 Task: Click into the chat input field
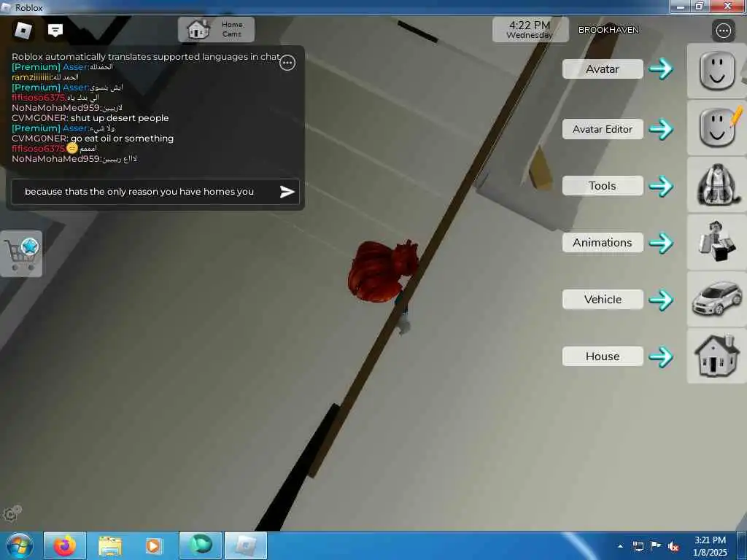pos(155,192)
